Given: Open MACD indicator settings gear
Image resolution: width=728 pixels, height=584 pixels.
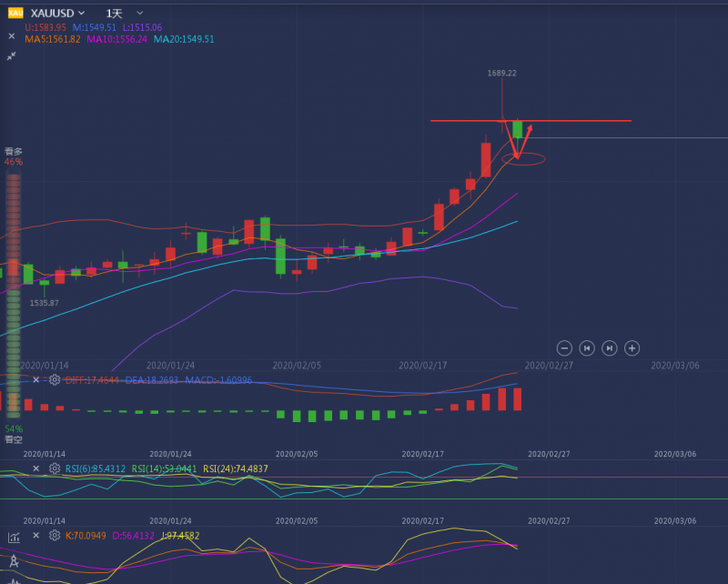Looking at the screenshot, I should point(55,379).
